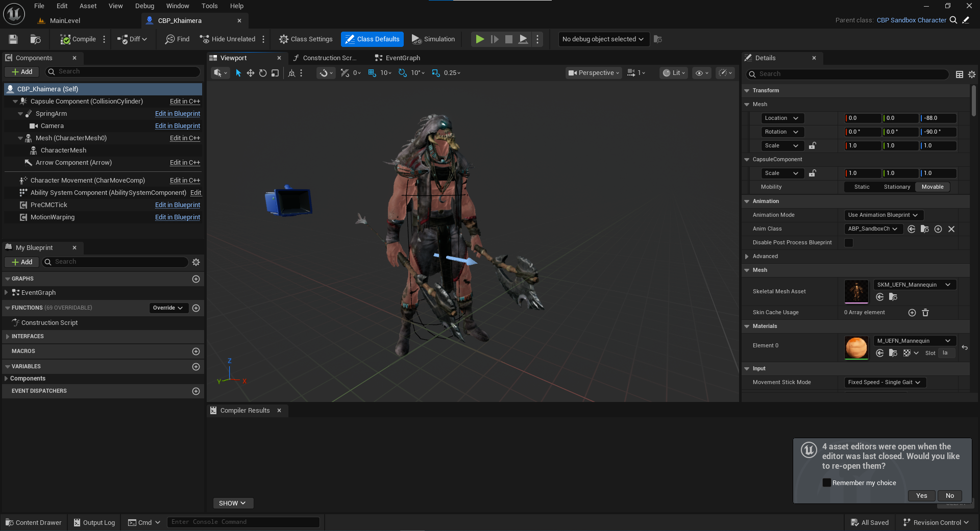Image resolution: width=980 pixels, height=531 pixels.
Task: Check Remember my choice
Action: coord(827,483)
